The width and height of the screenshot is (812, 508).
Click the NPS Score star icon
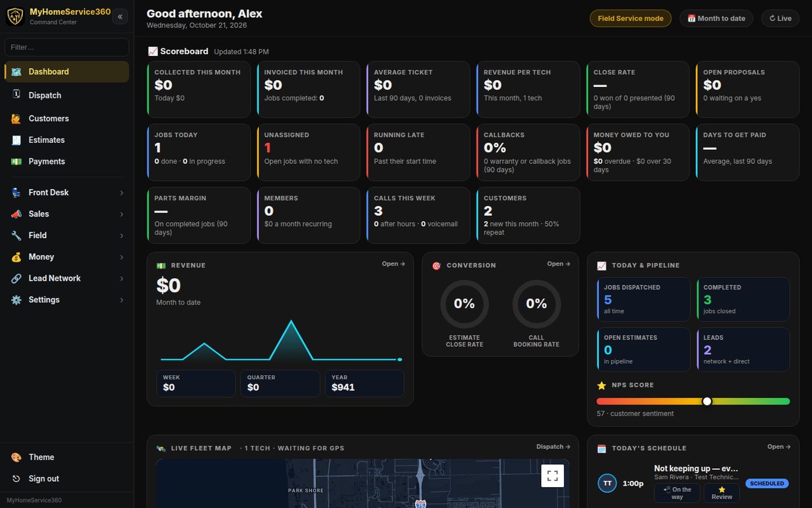pyautogui.click(x=601, y=385)
